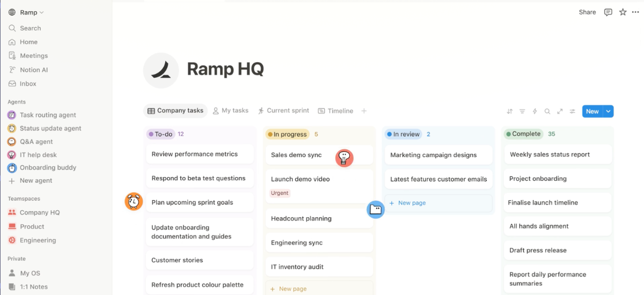Screen dimensions: 644x295
Task: Click the In review status column header
Action: pyautogui.click(x=404, y=134)
